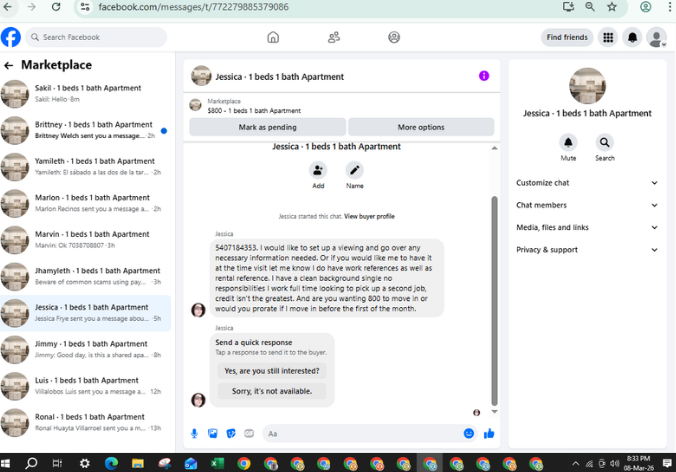Image resolution: width=676 pixels, height=472 pixels.
Task: Open the Friends icon in top navigation
Action: (334, 38)
